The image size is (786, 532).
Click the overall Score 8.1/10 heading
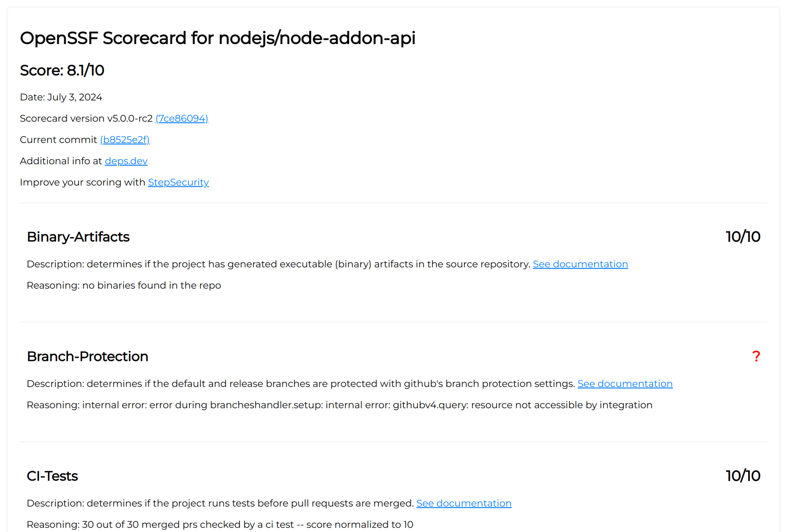(62, 71)
